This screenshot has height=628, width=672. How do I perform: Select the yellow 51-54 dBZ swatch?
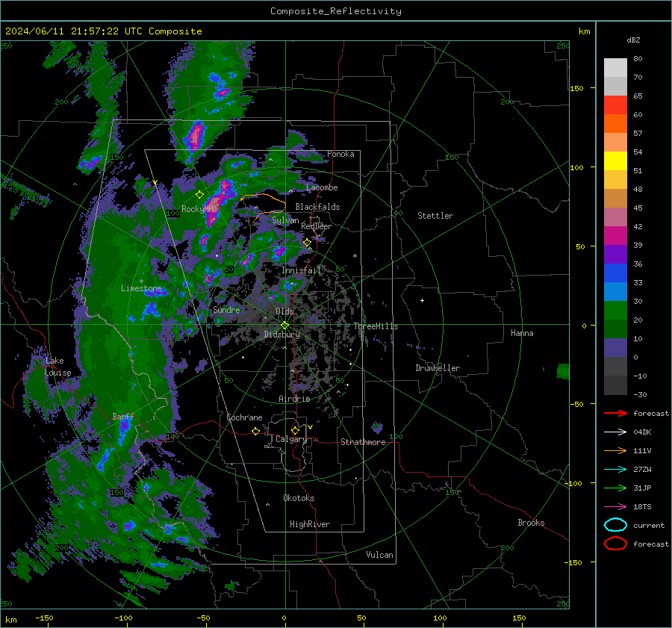click(x=615, y=161)
